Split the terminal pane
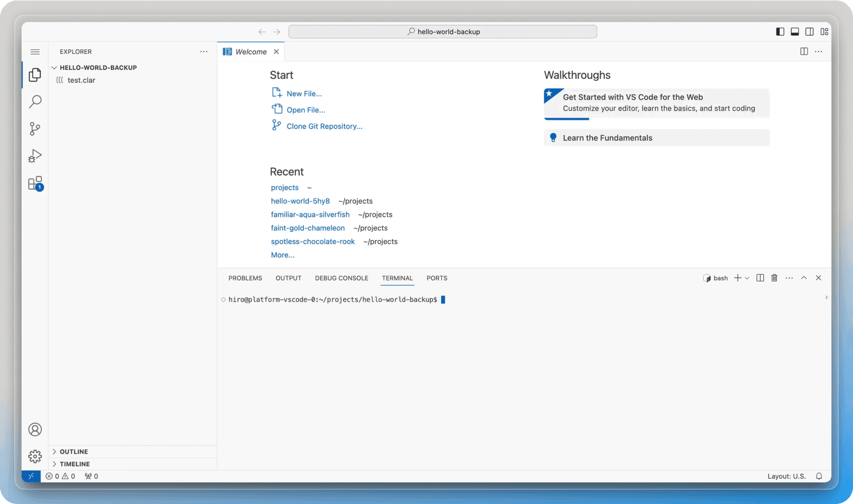This screenshot has width=853, height=504. [x=760, y=278]
